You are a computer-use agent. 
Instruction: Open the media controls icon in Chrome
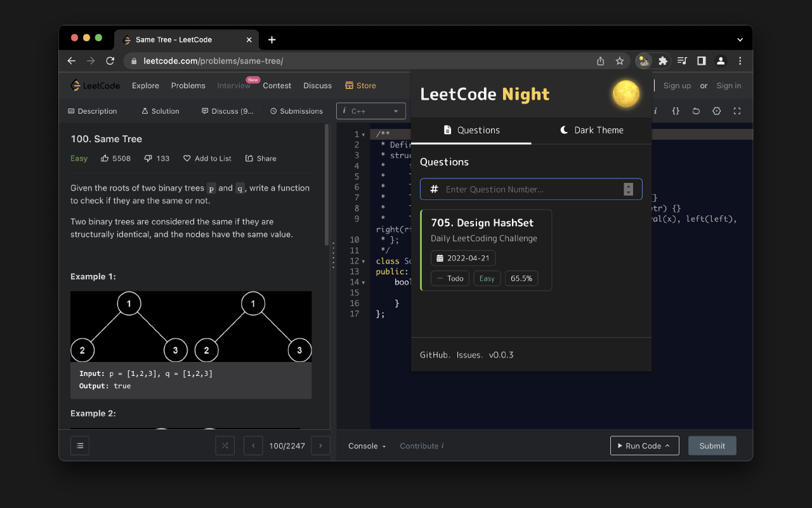682,61
